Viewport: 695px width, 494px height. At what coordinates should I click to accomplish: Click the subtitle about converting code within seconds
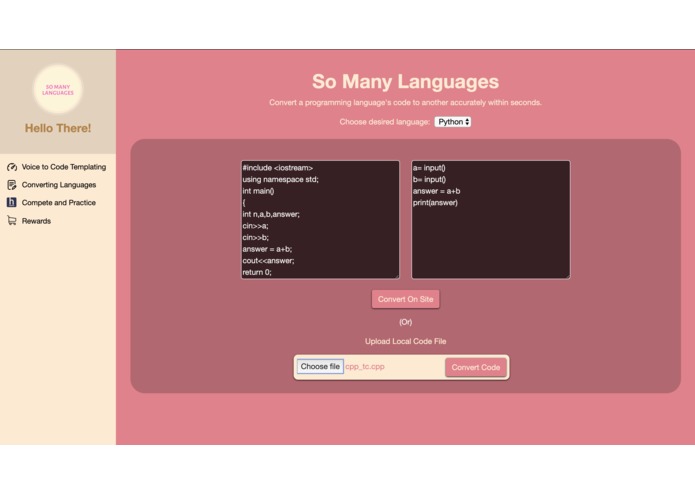tap(405, 102)
